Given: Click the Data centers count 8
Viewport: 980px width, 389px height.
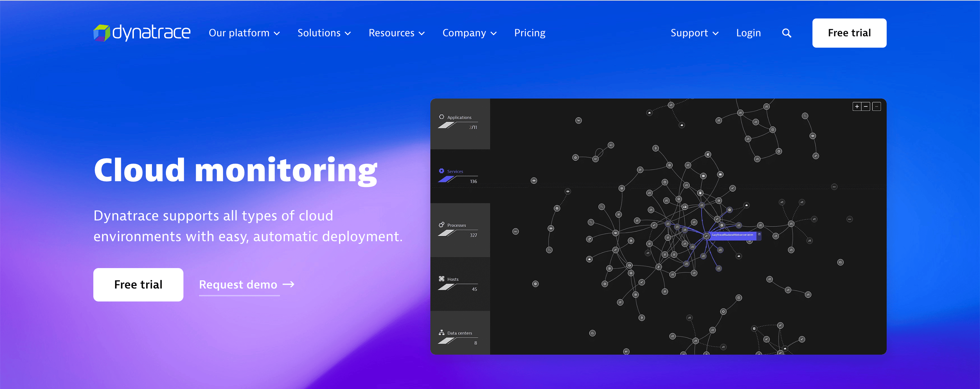Looking at the screenshot, I should point(475,343).
